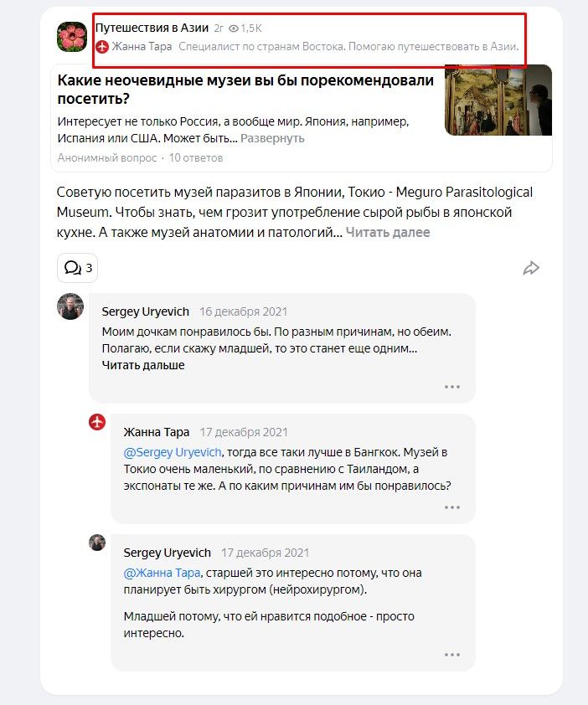Expand answer with Читать далее

387,233
